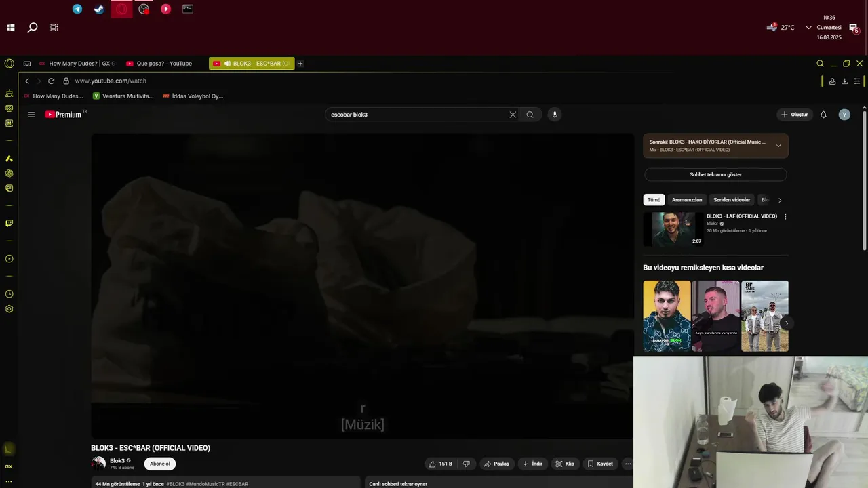
Task: Go to YouTube Premium home logo
Action: click(65, 115)
